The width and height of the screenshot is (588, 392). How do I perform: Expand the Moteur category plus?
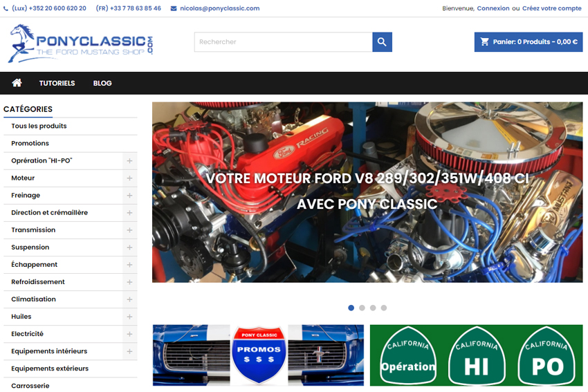[130, 178]
